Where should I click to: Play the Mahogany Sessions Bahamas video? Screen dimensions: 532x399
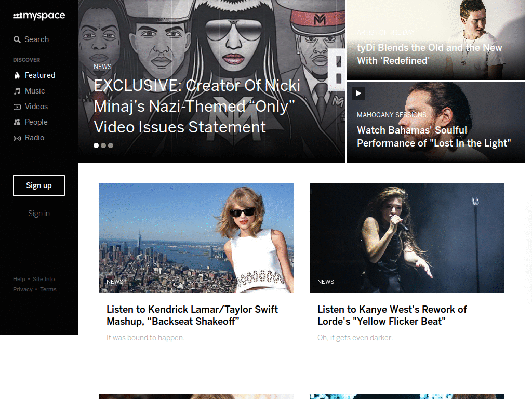(358, 94)
